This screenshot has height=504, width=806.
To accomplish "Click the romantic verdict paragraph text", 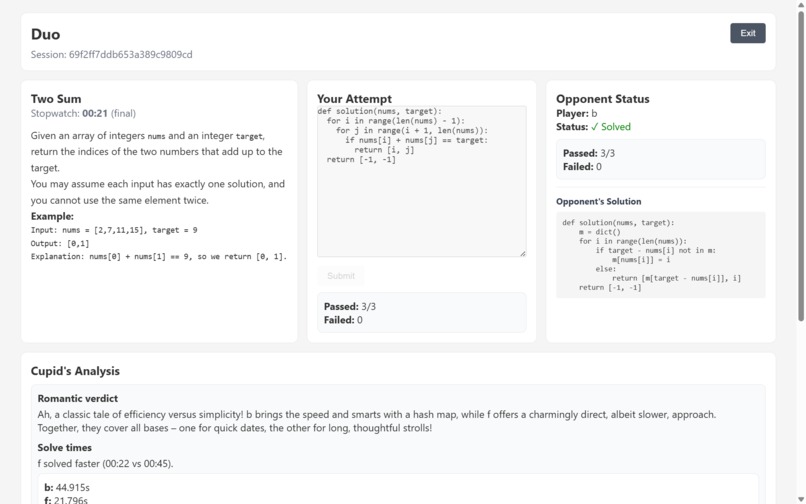I will point(376,421).
